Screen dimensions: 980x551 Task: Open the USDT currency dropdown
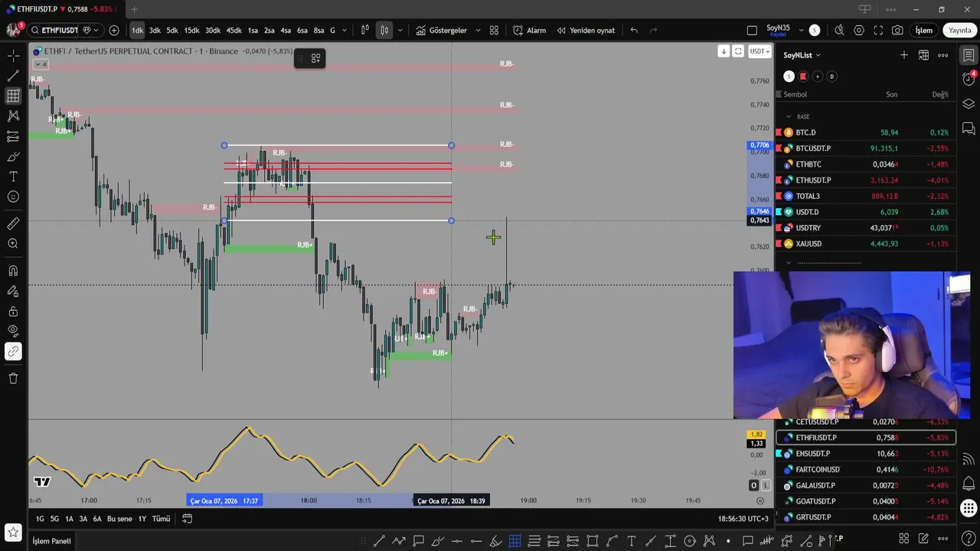[759, 51]
